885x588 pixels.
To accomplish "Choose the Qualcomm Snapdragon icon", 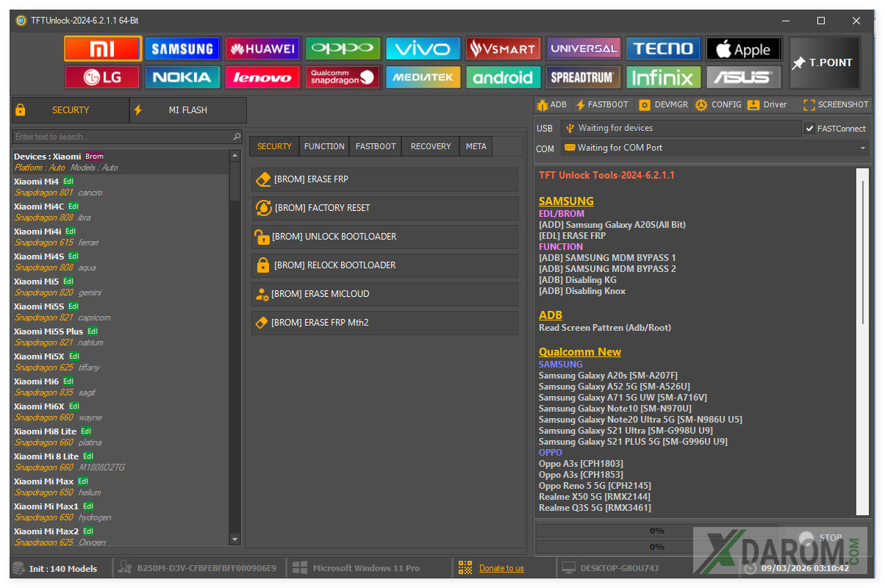I will click(x=343, y=77).
